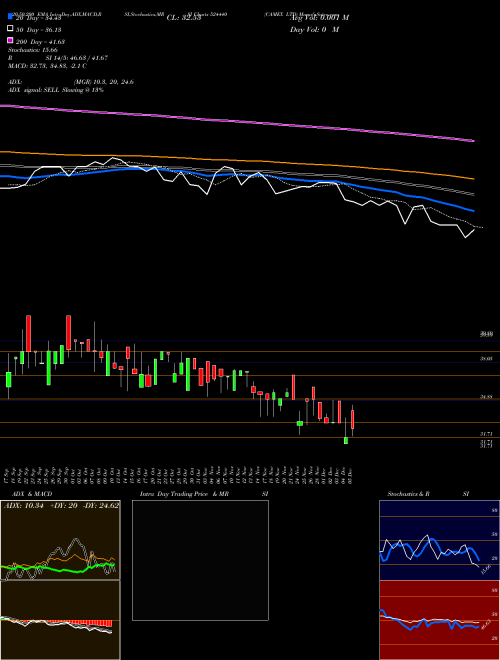Click the 'Day Vol: 0 M' label
The image size is (500, 660).
click(x=314, y=29)
